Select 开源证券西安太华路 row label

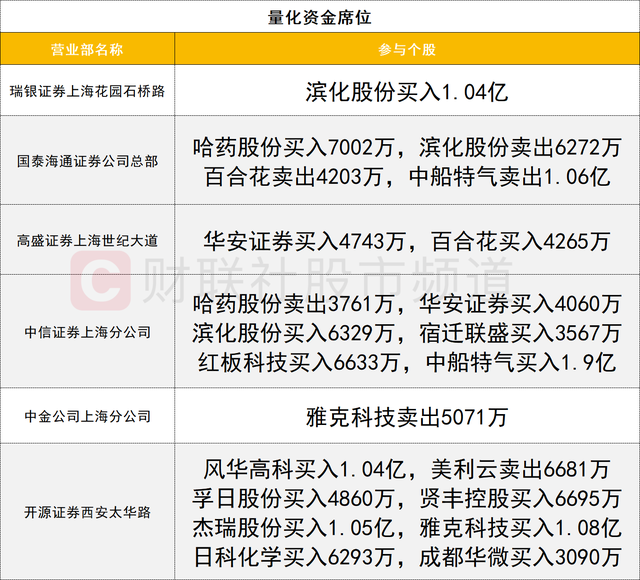87,512
